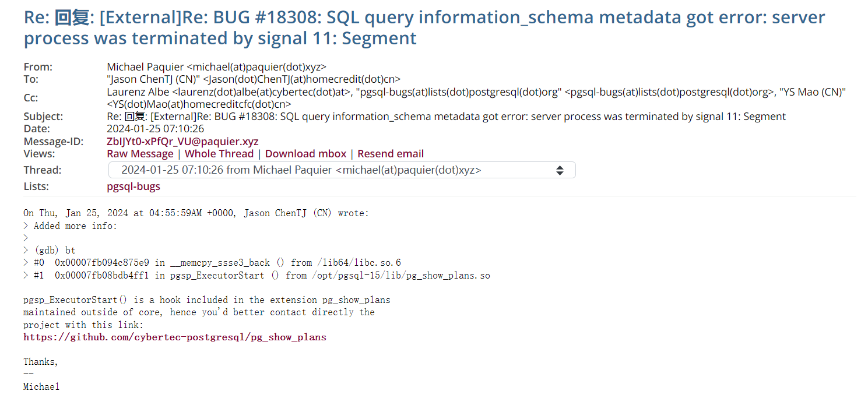
Task: Click the quoted "(gdb) bt" line
Action: (x=54, y=251)
